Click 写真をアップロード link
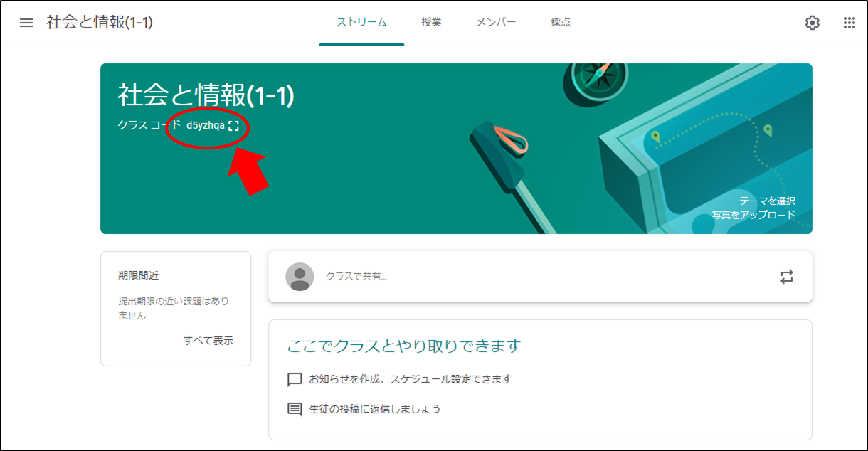 [x=753, y=214]
